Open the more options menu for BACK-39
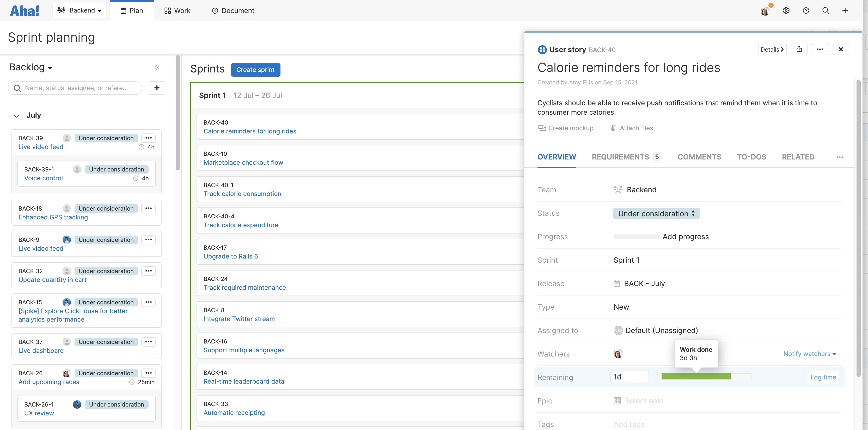868x430 pixels. click(x=148, y=138)
